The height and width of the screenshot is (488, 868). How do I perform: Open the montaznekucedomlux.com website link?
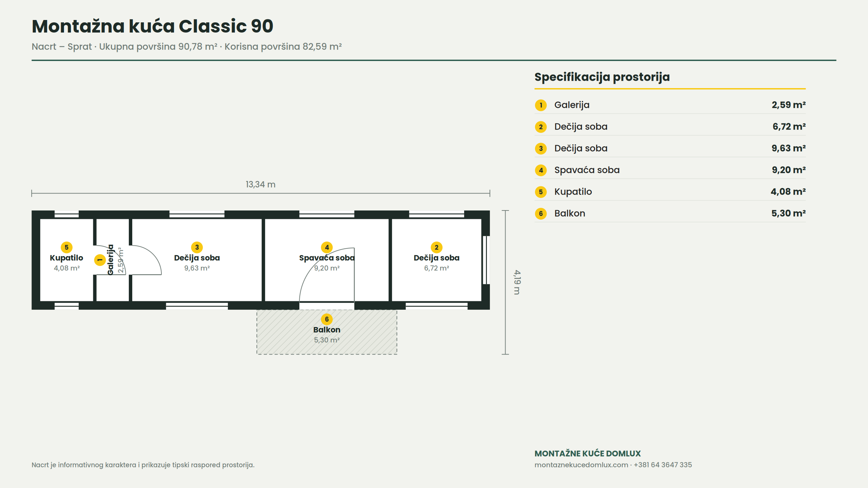tap(581, 465)
